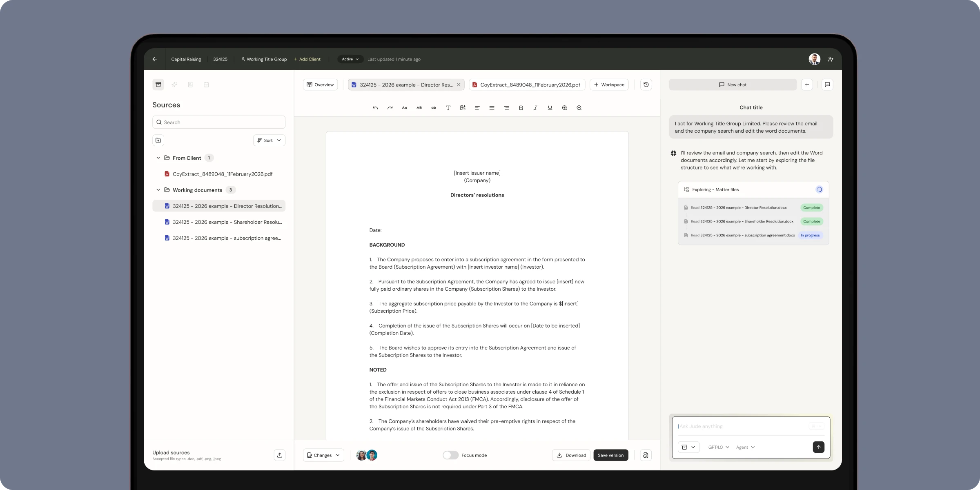Screen dimensions: 980x490
Task: Click the new folder icon under search
Action: tap(158, 140)
